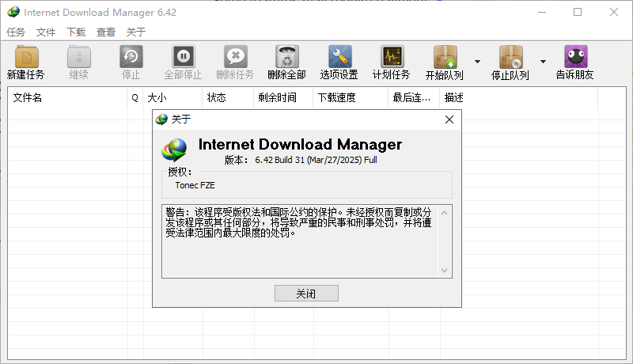Viewport: 633px width, 364px height.
Task: Click the 全部停止 (stop all) toolbar icon
Action: [184, 57]
